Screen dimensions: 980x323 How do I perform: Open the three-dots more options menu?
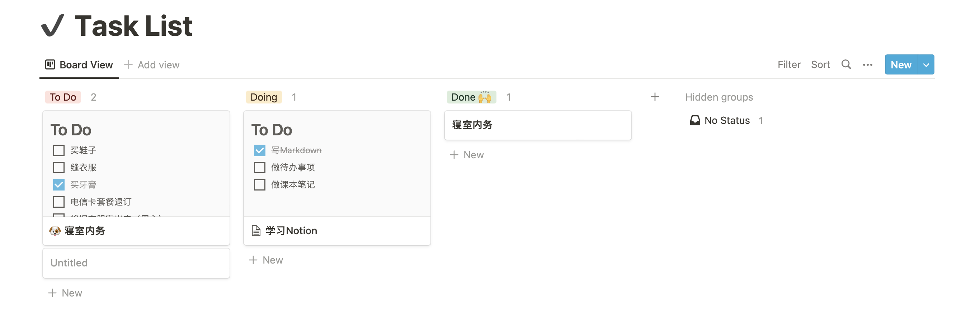coord(867,65)
